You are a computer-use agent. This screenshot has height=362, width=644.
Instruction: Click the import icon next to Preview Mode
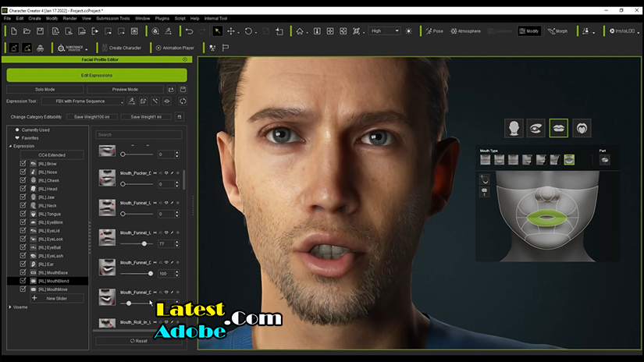[x=171, y=90]
